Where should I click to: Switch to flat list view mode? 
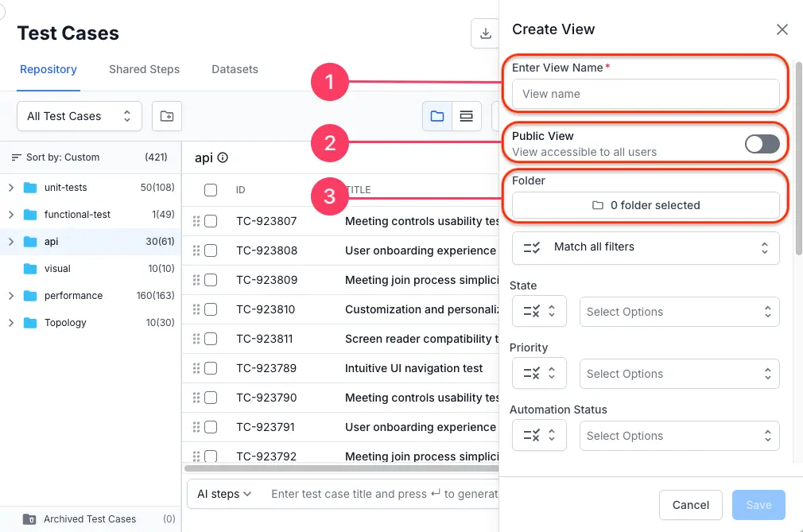[467, 115]
